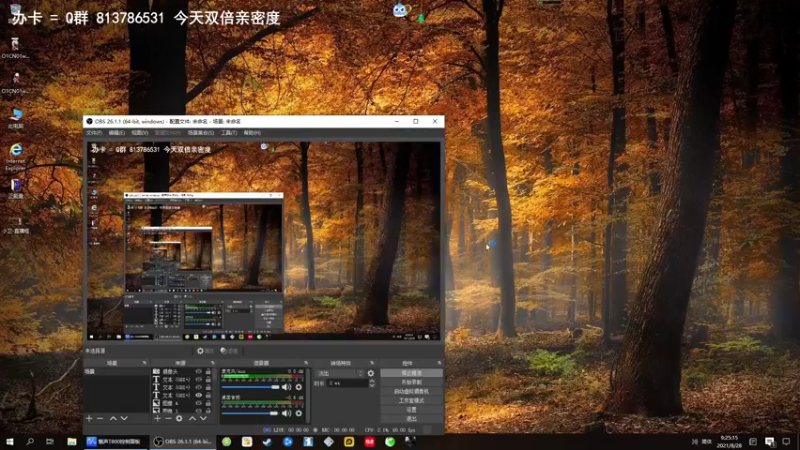Switch to OBS 26.1.1 taskbar button
The height and width of the screenshot is (450, 800).
pyautogui.click(x=184, y=442)
